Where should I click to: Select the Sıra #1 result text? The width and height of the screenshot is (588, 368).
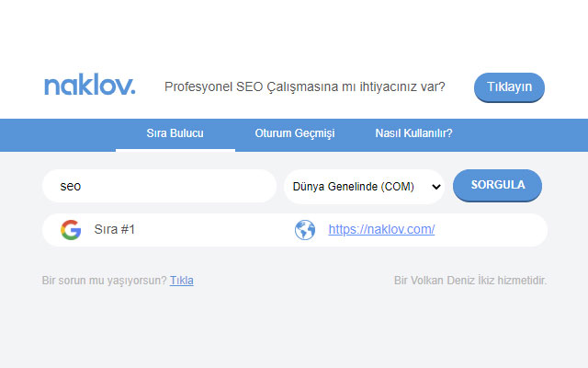(x=114, y=229)
